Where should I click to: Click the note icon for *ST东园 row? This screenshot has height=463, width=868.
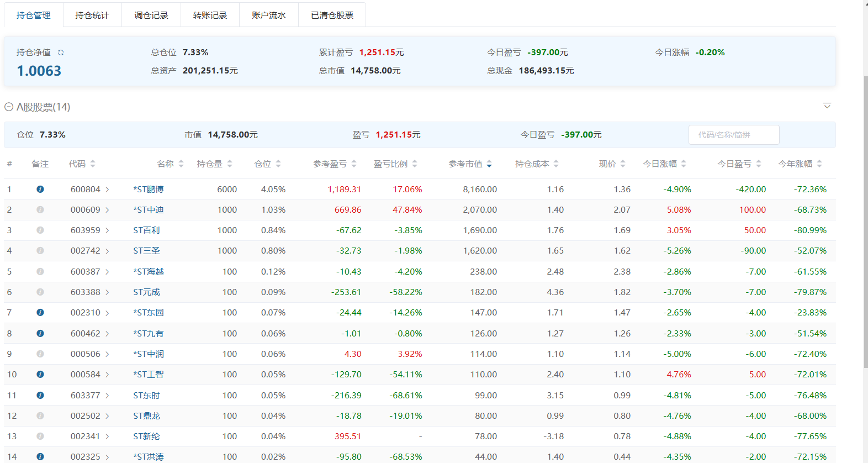40,313
